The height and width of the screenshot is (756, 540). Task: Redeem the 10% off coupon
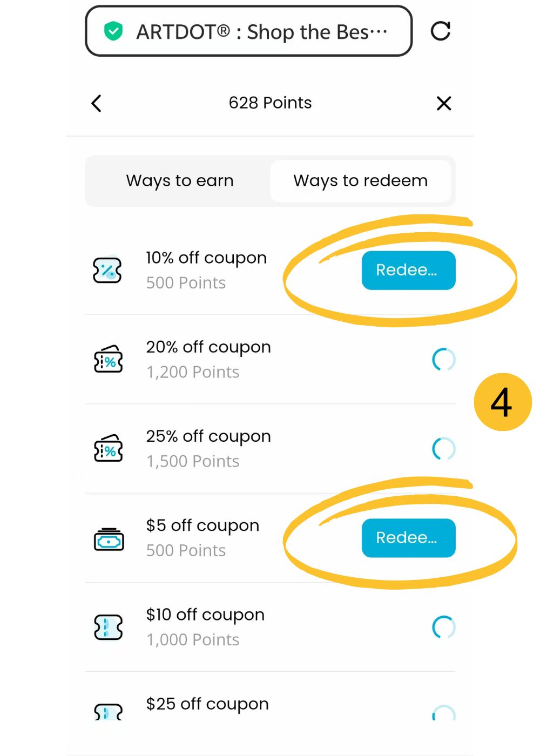[x=408, y=270]
